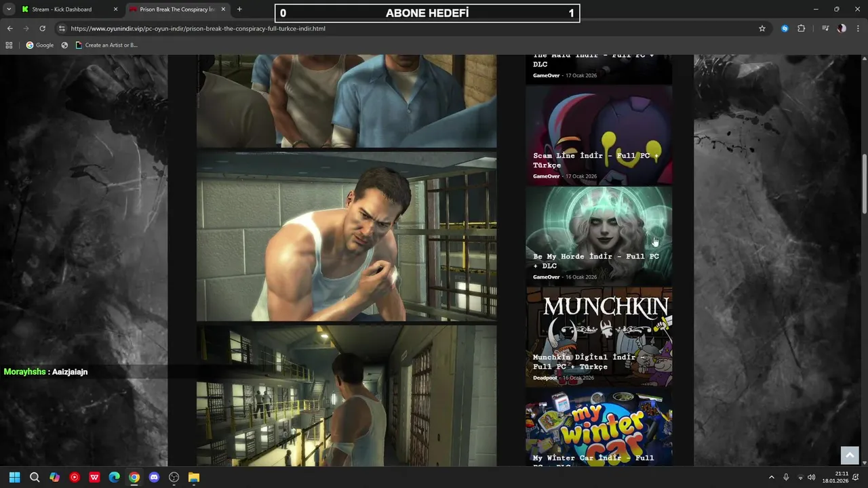Open the notification center icon
Screen dimensions: 868x488
tap(856, 477)
